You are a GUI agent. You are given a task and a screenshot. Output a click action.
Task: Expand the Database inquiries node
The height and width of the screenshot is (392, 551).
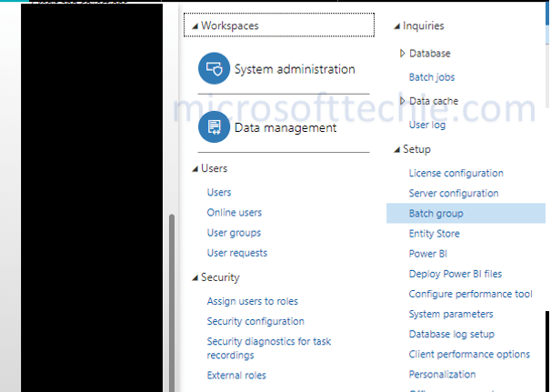click(403, 54)
